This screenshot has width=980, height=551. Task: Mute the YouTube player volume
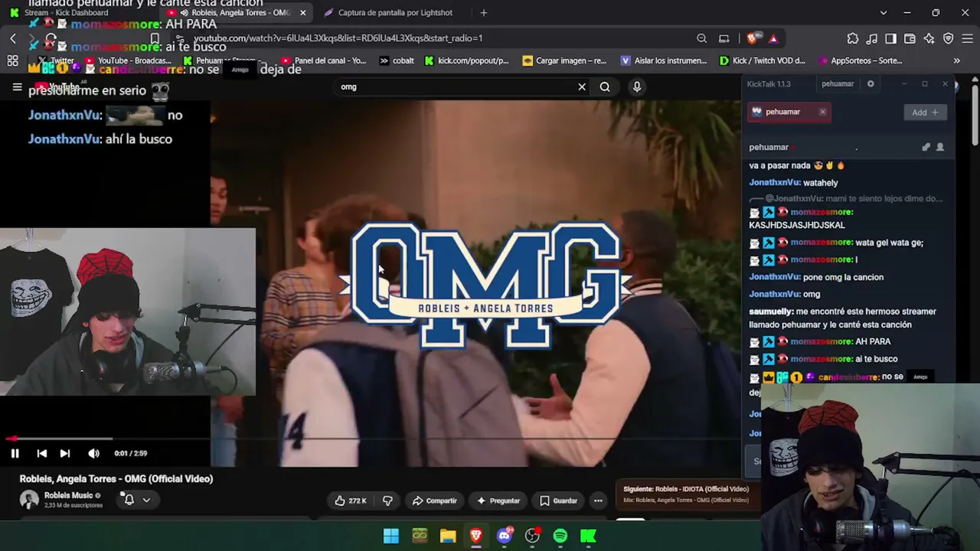pos(93,453)
